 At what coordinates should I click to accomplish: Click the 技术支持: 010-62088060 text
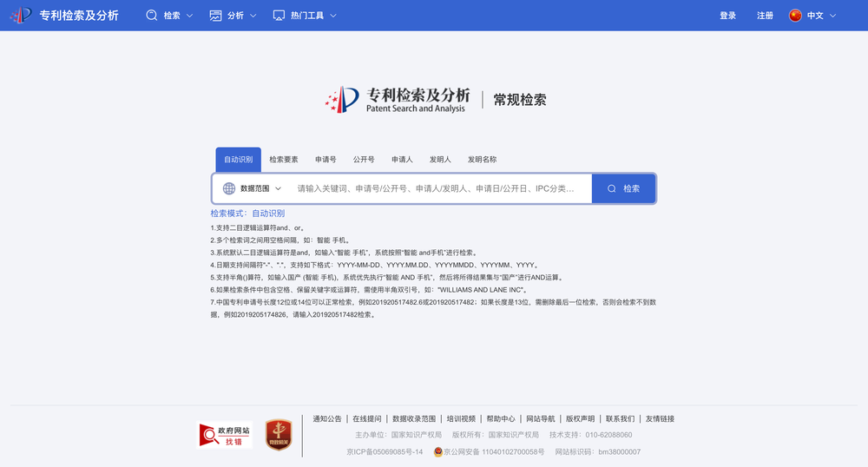(590, 435)
